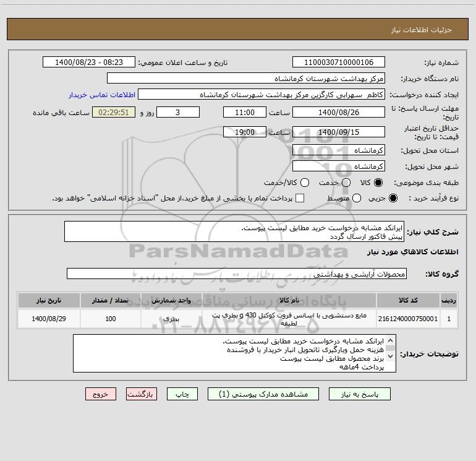Click the توضیحات خریدار text area
The image size is (476, 461).
[x=234, y=353]
